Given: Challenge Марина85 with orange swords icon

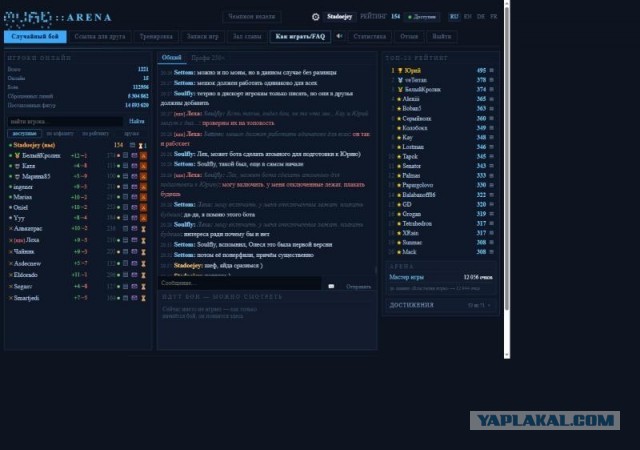Looking at the screenshot, I should 143,176.
